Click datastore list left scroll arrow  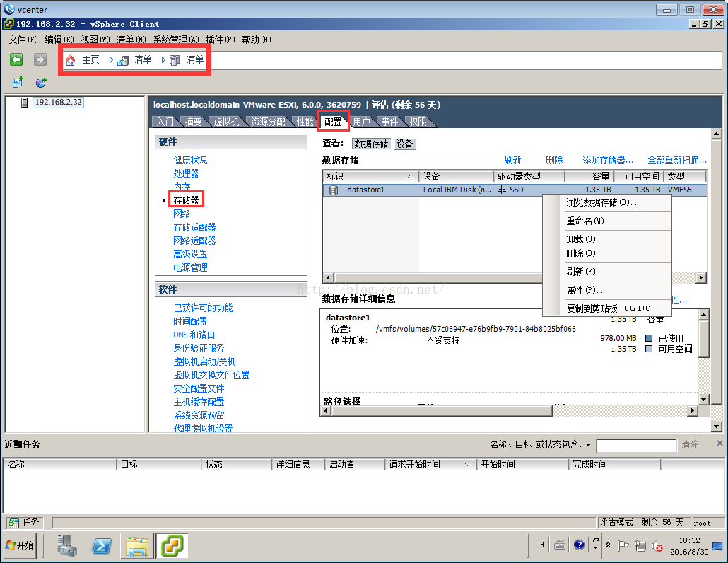pos(328,278)
